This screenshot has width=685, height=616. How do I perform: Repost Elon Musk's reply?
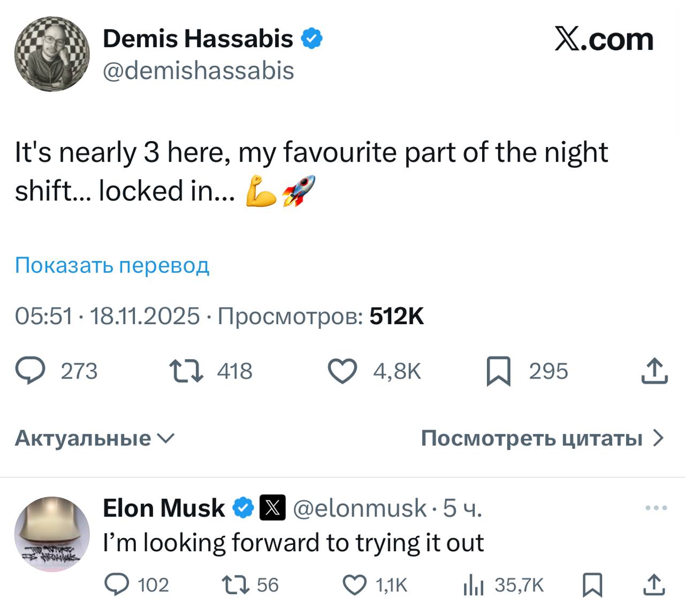point(235,585)
